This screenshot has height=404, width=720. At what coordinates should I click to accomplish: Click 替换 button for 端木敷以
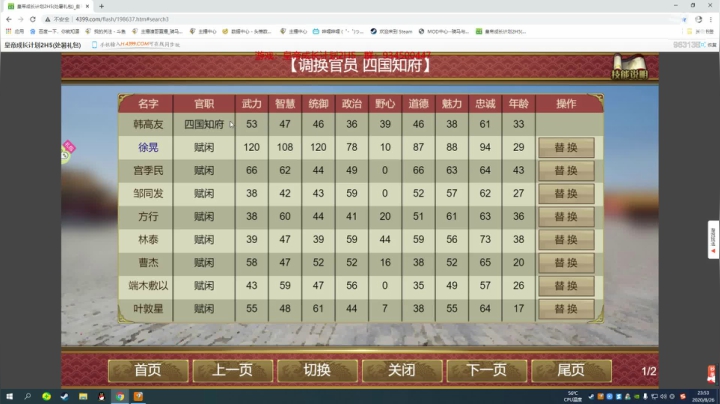click(x=566, y=286)
